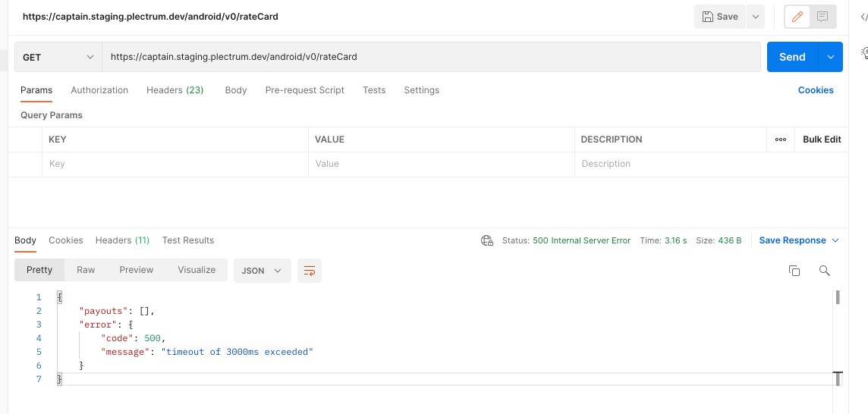Switch to the Authorization tab
The image size is (868, 414).
99,90
